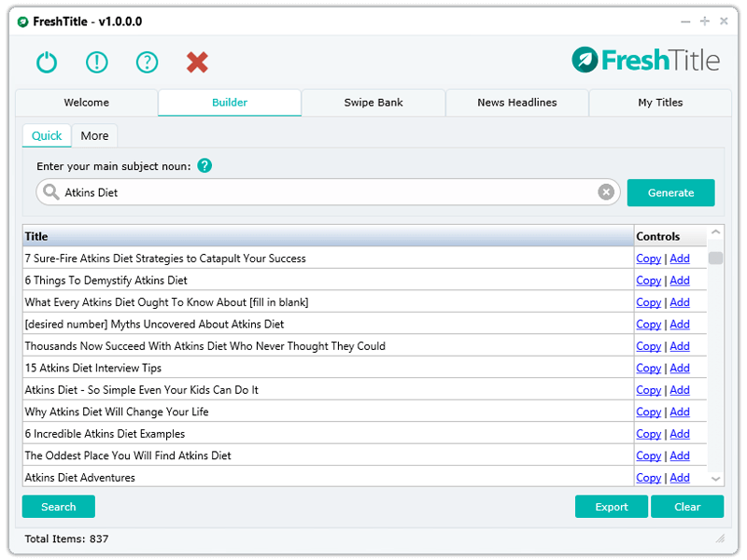Click the scroll up arrow of the results list
Viewport: 747px width, 560px height.
coord(715,231)
